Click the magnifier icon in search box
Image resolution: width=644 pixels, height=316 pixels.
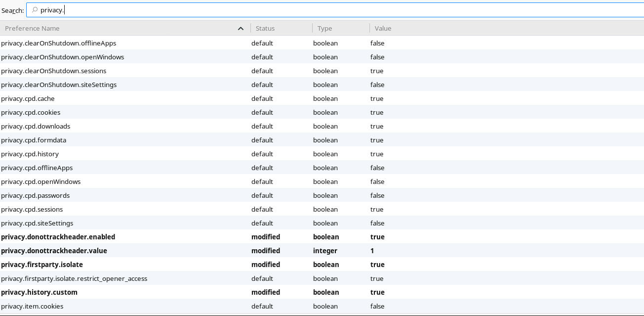(x=35, y=10)
